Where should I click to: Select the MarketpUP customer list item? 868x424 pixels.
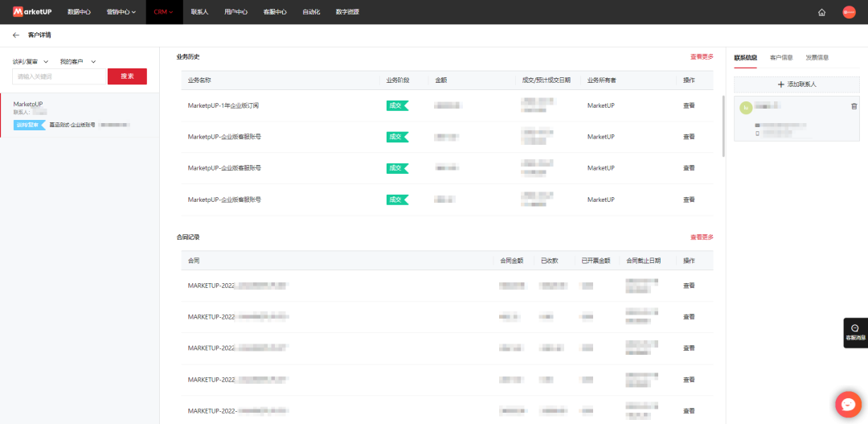[80, 115]
